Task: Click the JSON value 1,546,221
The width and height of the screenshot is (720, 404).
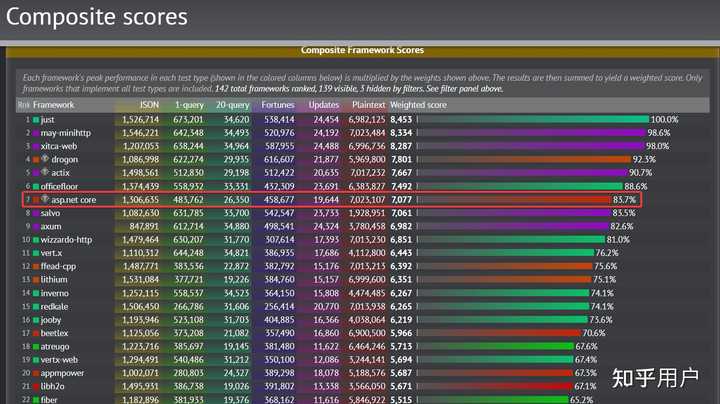Action: [141, 133]
